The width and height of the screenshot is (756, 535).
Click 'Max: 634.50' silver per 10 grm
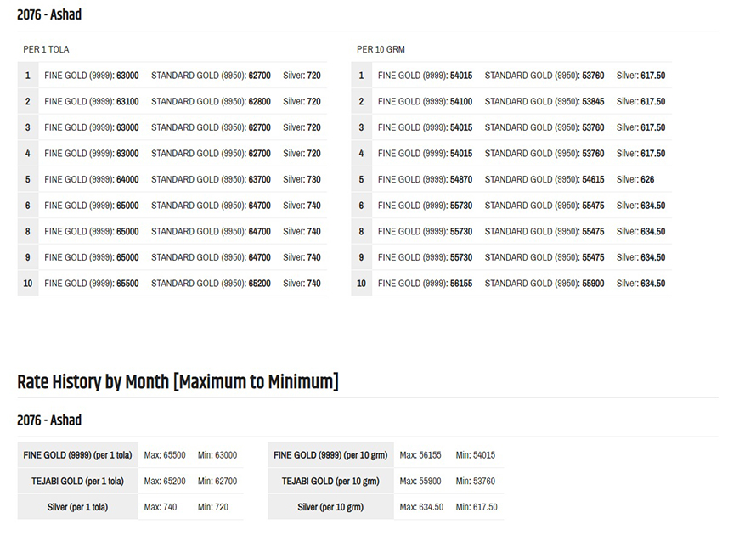[421, 507]
